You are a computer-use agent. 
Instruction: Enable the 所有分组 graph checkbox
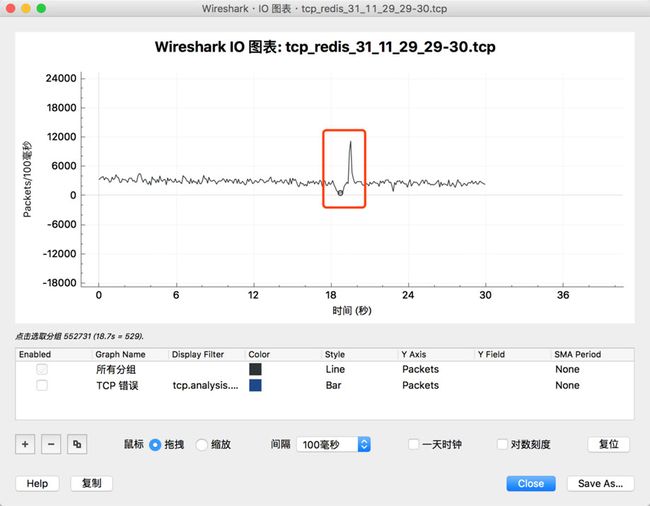point(42,369)
